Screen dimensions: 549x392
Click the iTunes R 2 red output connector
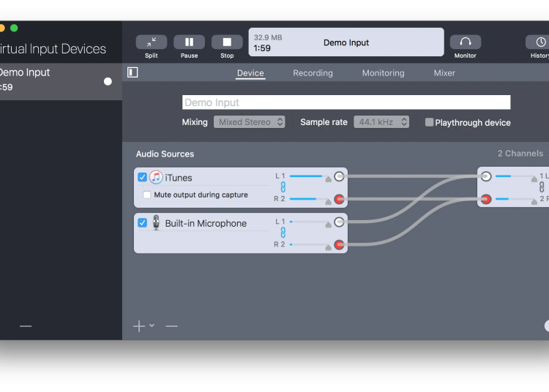click(x=339, y=199)
